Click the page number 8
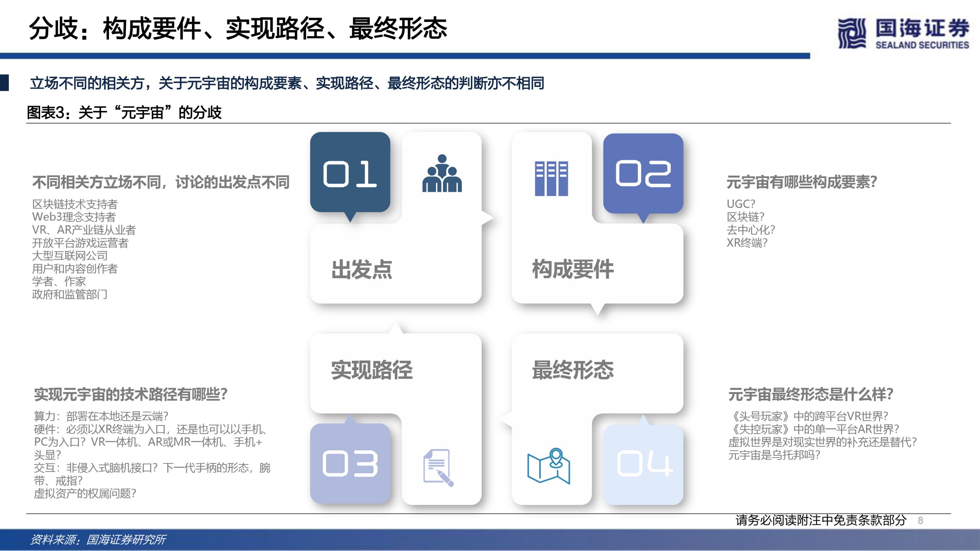This screenshot has height=551, width=980. 921,521
